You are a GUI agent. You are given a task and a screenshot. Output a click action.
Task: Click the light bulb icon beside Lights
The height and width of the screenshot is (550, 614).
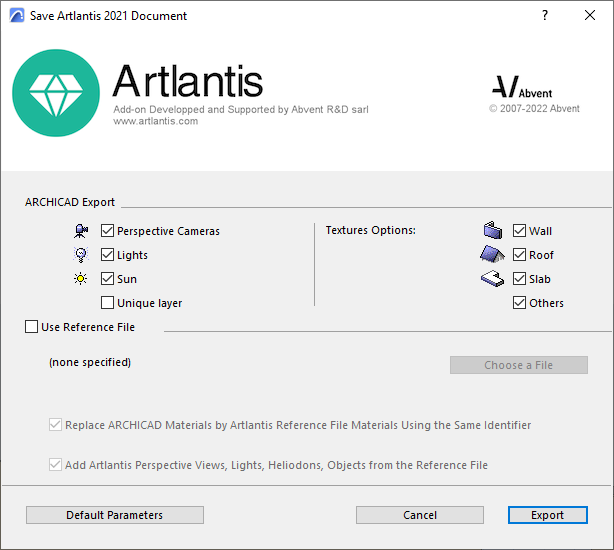click(x=81, y=255)
